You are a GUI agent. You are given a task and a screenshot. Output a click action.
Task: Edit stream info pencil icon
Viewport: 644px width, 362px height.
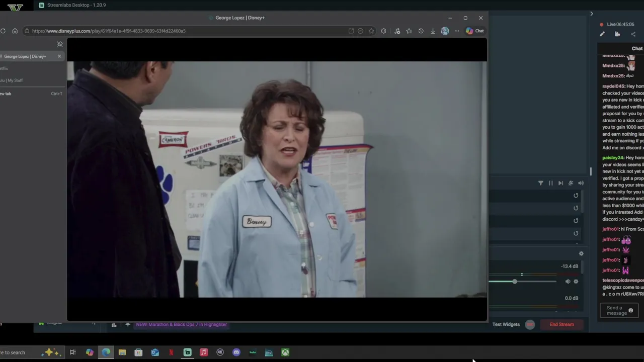(x=602, y=34)
